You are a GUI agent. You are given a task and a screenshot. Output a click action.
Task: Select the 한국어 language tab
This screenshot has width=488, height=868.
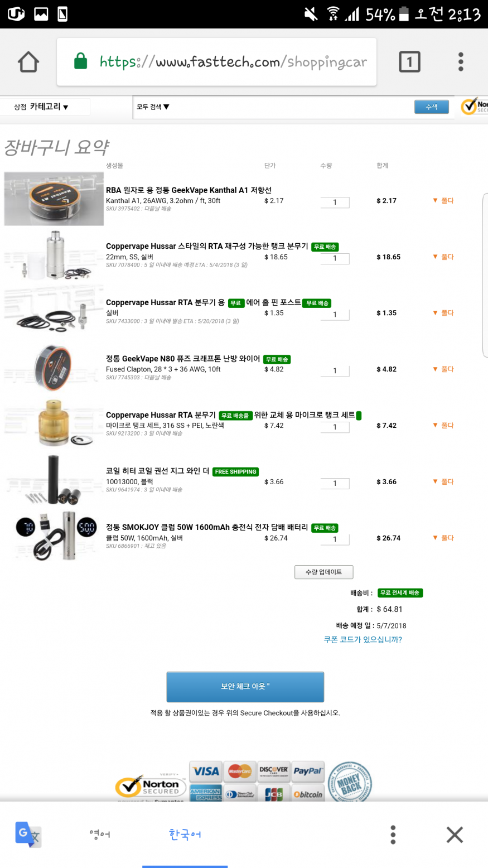(185, 835)
